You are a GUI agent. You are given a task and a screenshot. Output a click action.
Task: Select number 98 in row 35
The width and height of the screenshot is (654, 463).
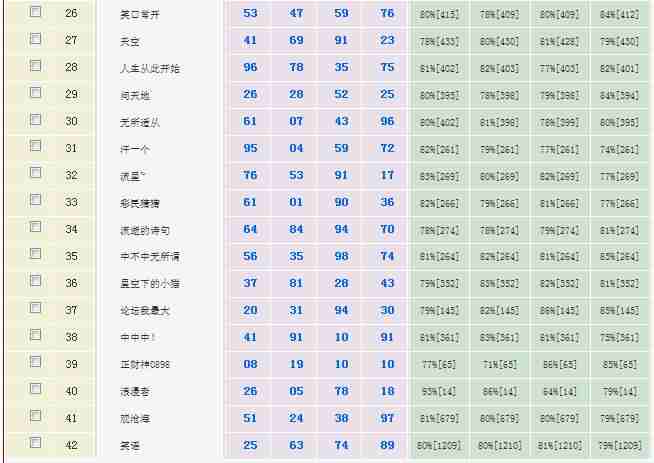[x=342, y=256]
